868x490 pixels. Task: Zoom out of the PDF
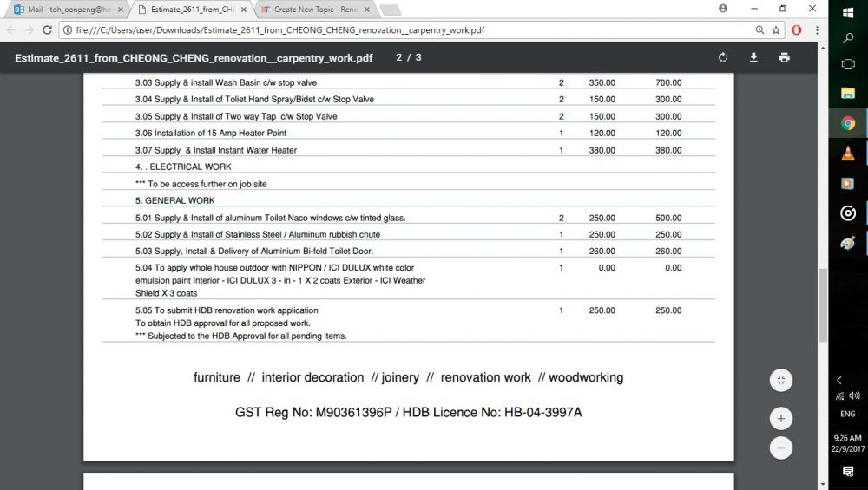pos(781,448)
